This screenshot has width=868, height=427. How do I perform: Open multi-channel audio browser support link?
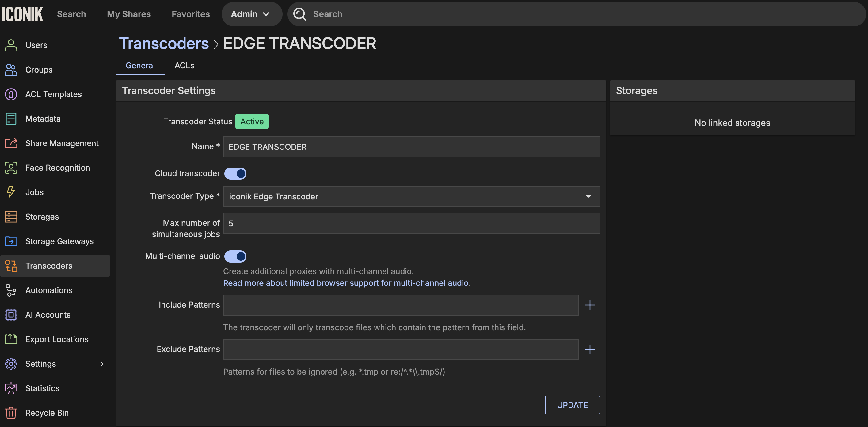(345, 283)
